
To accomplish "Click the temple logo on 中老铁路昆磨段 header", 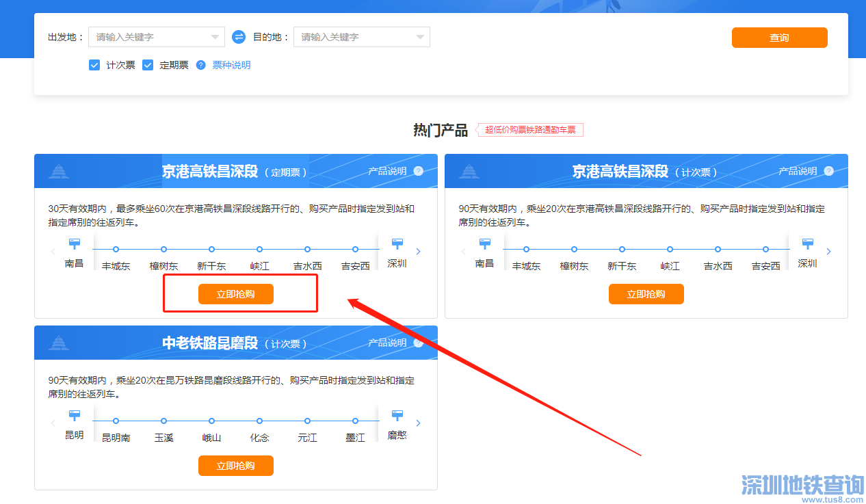I will click(59, 343).
